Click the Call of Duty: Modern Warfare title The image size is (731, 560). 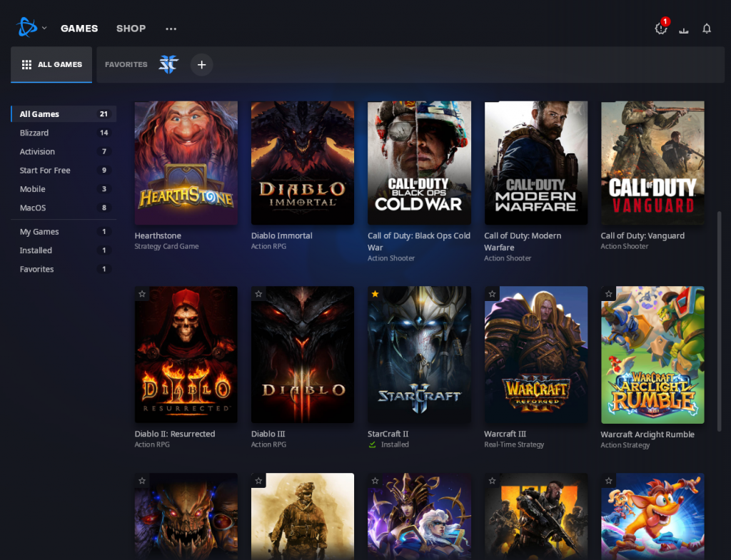pyautogui.click(x=523, y=241)
